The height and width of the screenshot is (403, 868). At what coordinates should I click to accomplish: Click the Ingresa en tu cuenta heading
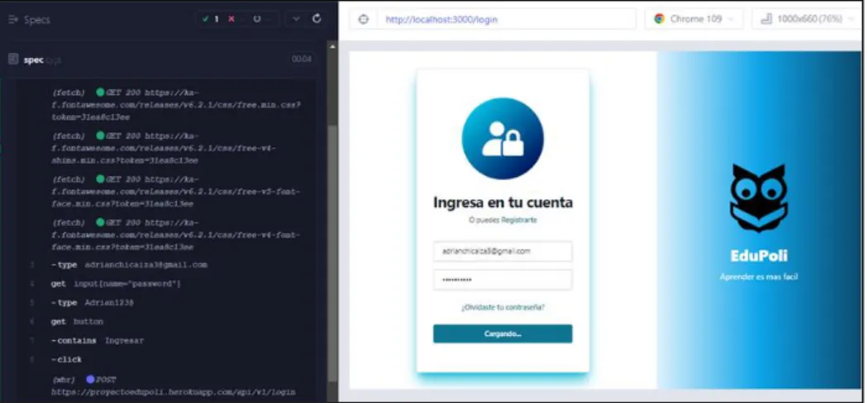(x=503, y=203)
